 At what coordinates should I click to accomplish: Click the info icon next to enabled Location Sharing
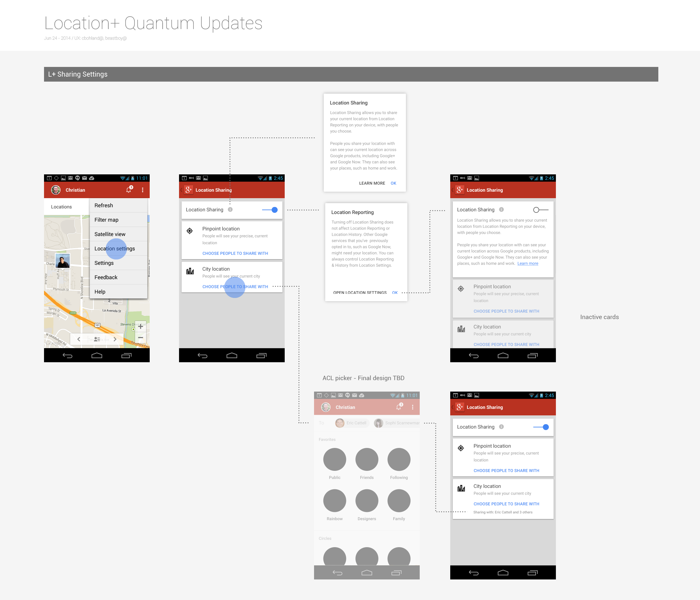pyautogui.click(x=230, y=210)
